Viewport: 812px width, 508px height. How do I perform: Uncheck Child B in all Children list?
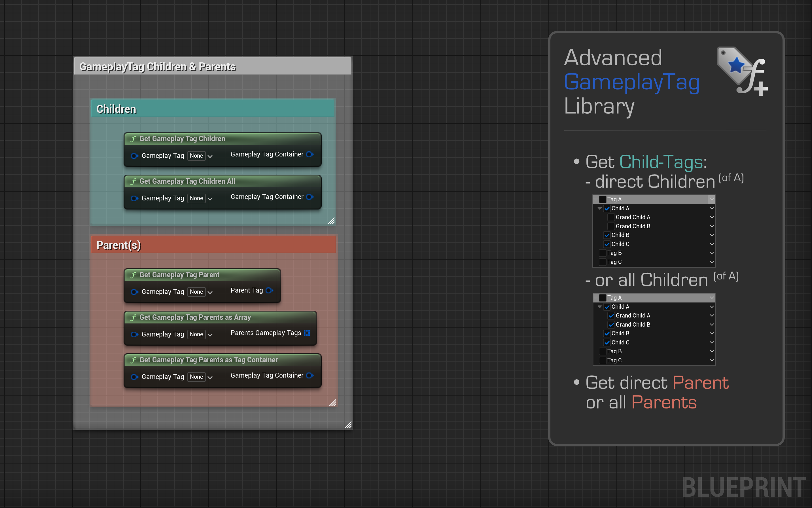pos(607,333)
